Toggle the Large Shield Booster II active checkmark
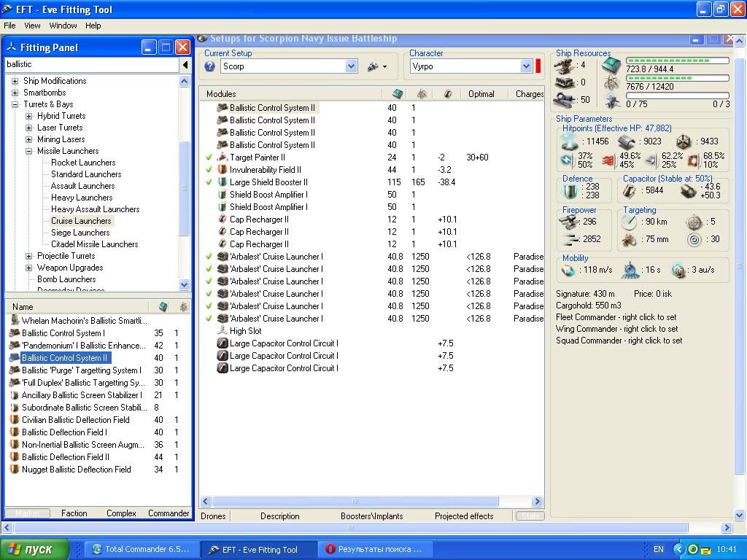 tap(209, 182)
